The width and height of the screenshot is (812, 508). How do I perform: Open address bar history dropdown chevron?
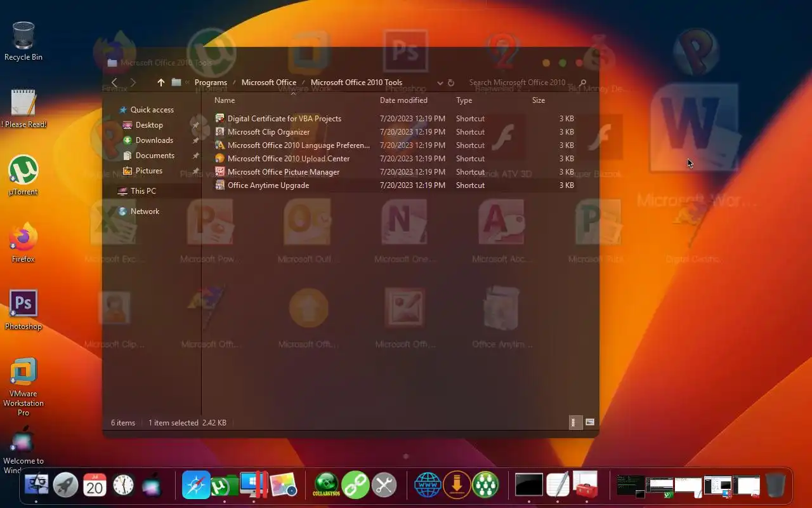(440, 83)
